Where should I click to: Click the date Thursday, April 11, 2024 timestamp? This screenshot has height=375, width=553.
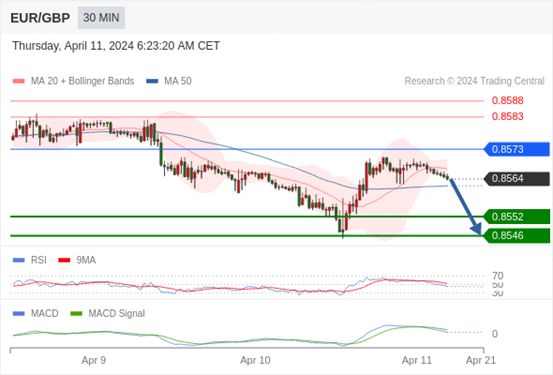116,46
